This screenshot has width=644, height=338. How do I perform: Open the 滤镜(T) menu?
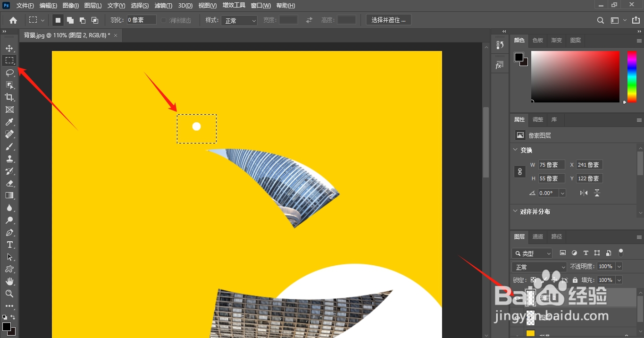(163, 6)
